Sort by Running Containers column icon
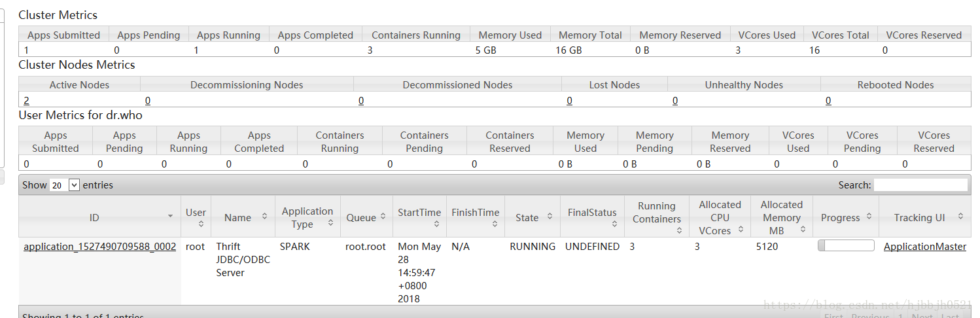 679,230
